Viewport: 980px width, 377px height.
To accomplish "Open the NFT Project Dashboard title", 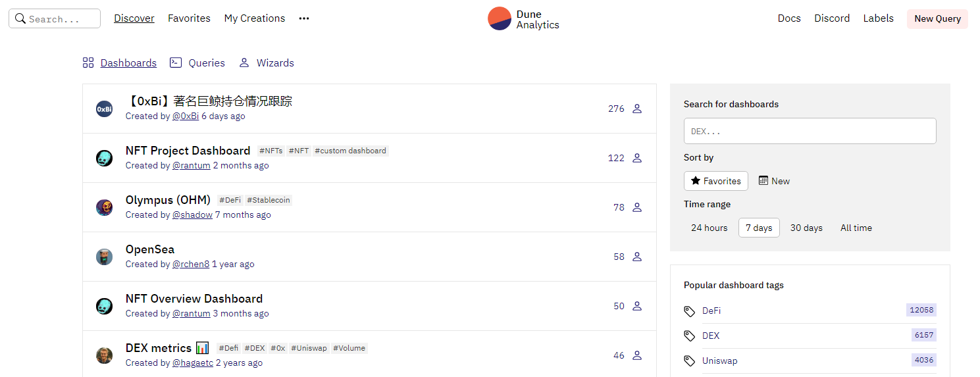I will point(188,151).
